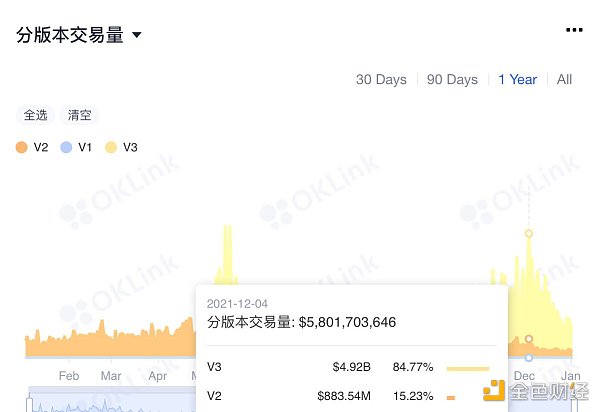
Task: Click the Dec axis label
Action: click(524, 376)
